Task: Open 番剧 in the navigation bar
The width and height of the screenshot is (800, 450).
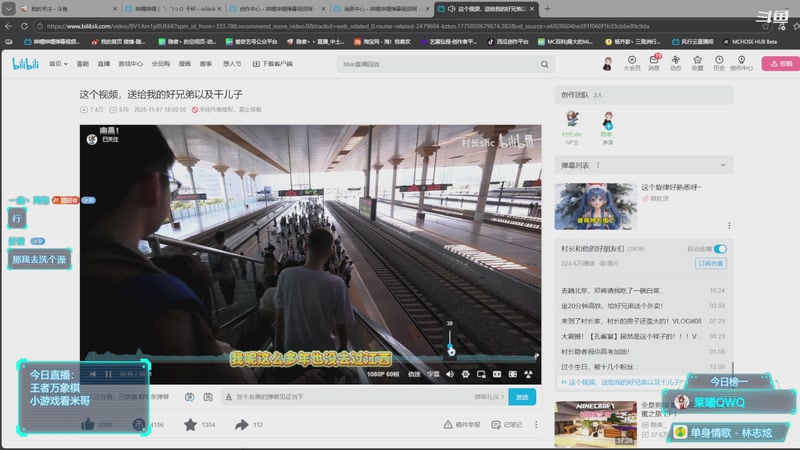Action: (83, 64)
